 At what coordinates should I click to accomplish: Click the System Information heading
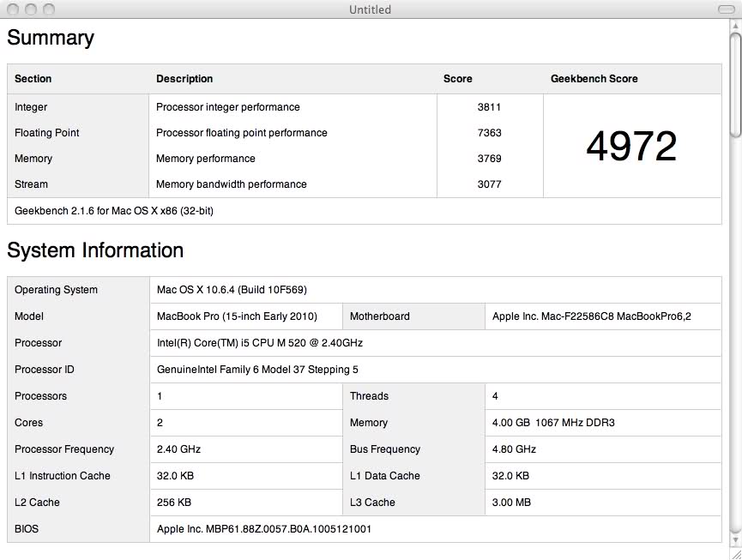click(x=95, y=250)
